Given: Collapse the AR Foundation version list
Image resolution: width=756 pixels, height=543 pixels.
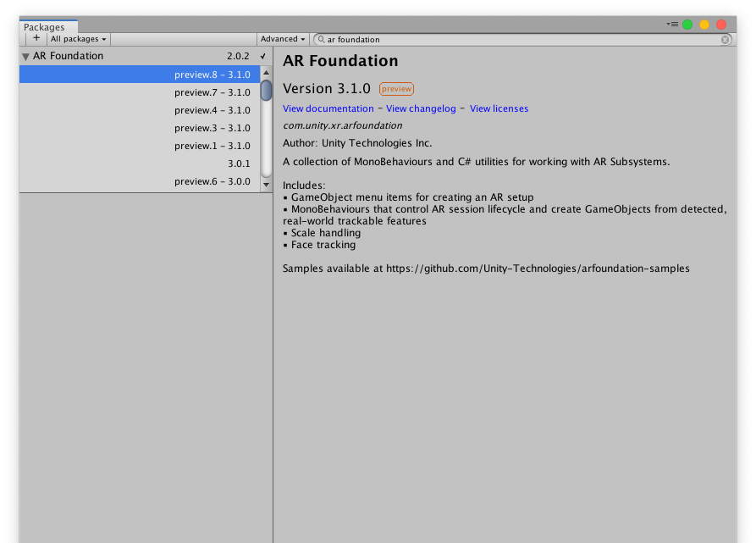Looking at the screenshot, I should point(25,57).
